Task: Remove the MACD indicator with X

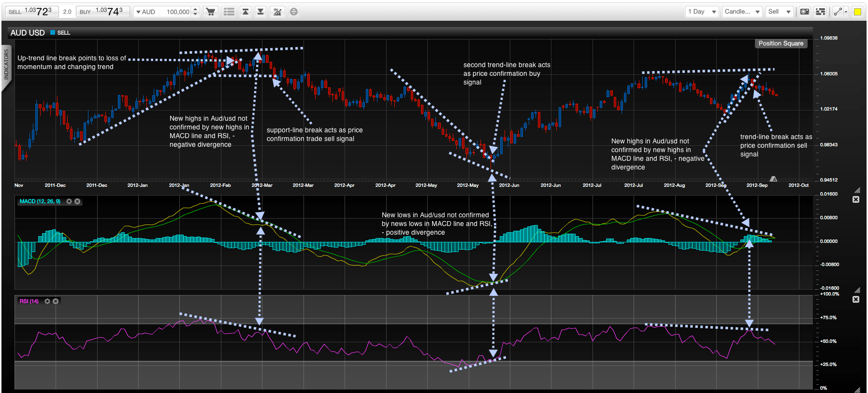Action: click(x=77, y=201)
